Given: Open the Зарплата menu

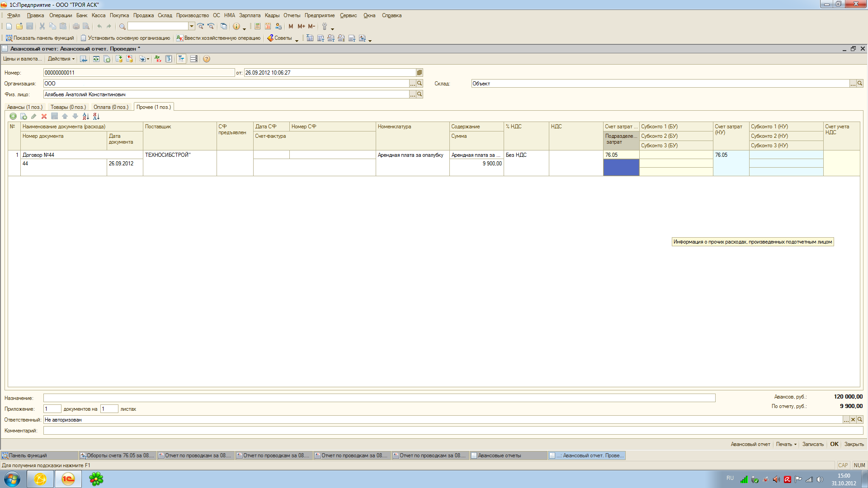Looking at the screenshot, I should coord(250,15).
